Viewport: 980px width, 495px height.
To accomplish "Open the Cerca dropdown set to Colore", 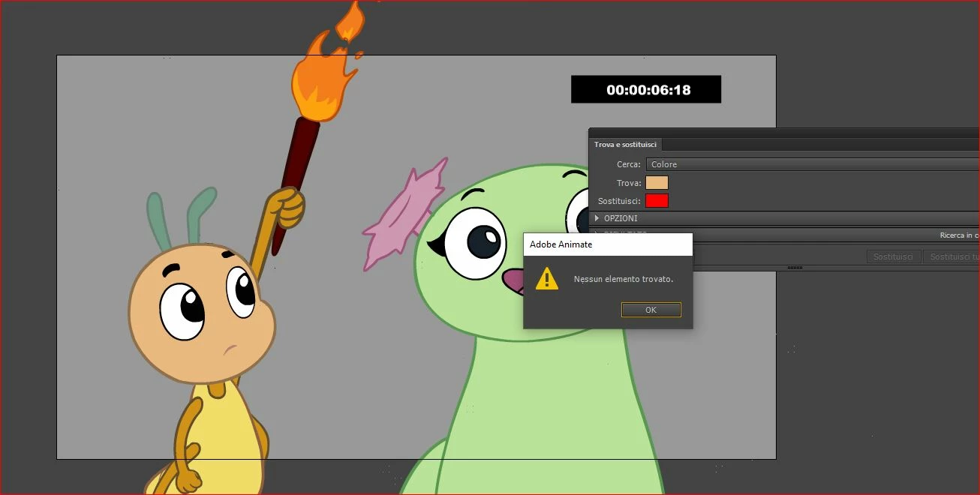I will tap(813, 164).
